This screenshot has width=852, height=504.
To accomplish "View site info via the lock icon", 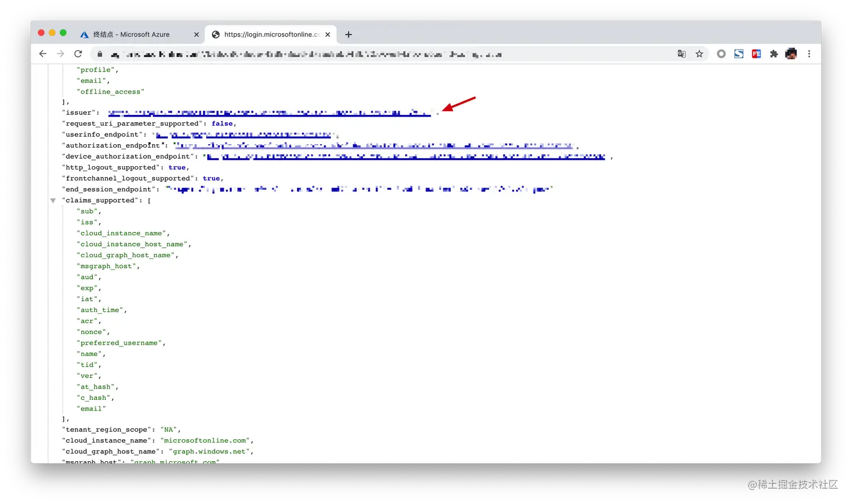I will point(100,54).
